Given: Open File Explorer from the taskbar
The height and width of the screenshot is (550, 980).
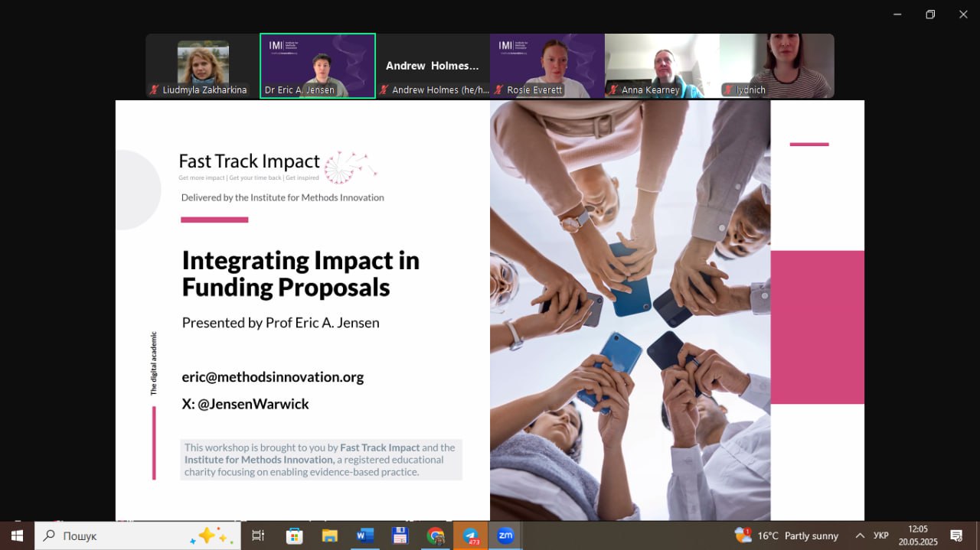Looking at the screenshot, I should click(x=329, y=535).
